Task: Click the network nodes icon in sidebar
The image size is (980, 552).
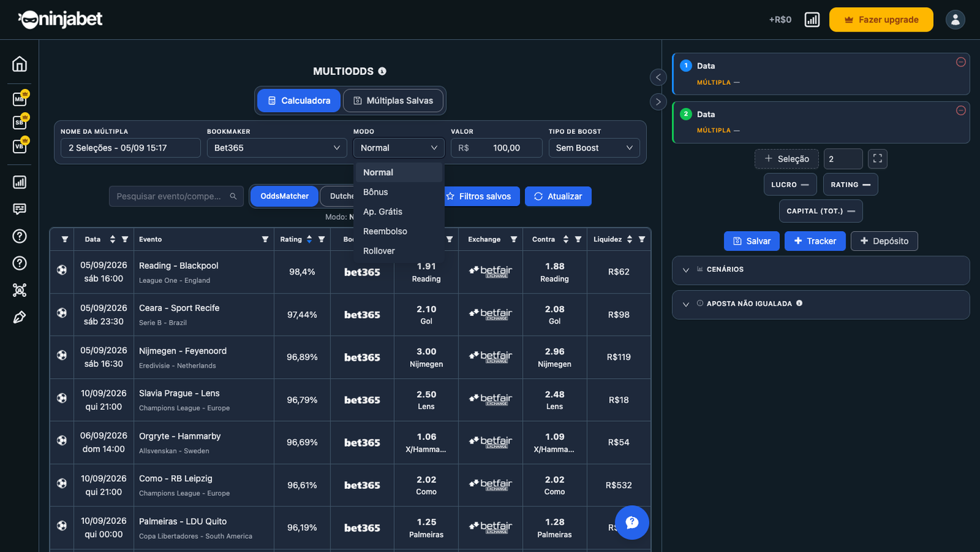Action: tap(20, 290)
